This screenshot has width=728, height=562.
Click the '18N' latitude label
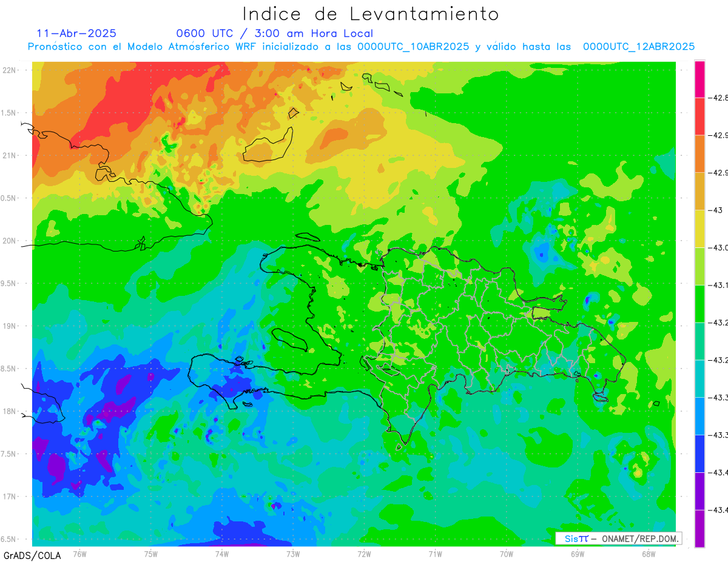pyautogui.click(x=10, y=412)
